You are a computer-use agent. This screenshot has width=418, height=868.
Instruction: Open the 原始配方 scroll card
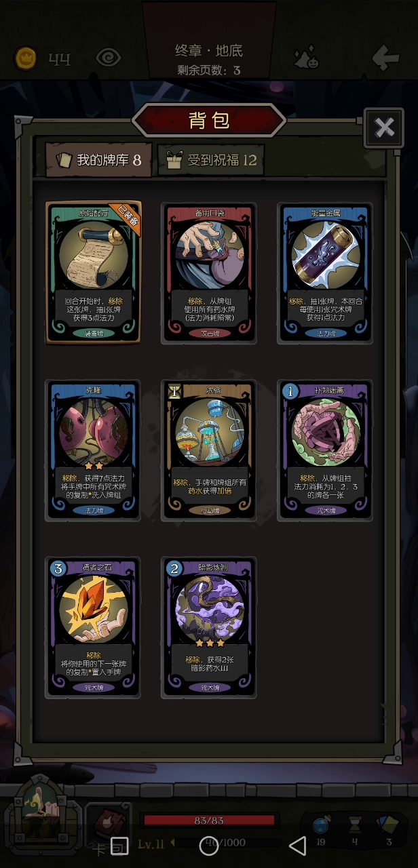tap(94, 273)
